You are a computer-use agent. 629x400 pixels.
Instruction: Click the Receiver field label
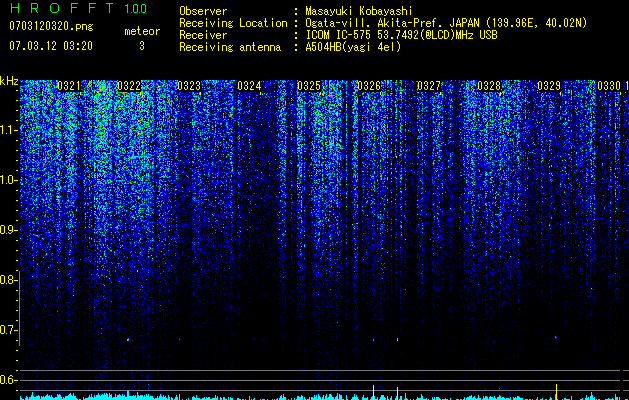point(203,35)
